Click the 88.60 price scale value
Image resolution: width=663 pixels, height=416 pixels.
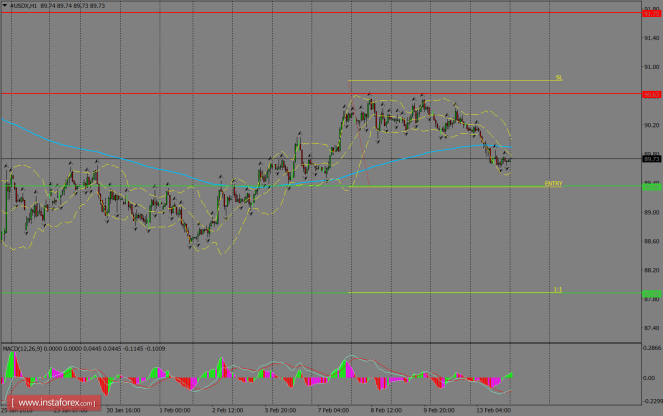(x=652, y=241)
